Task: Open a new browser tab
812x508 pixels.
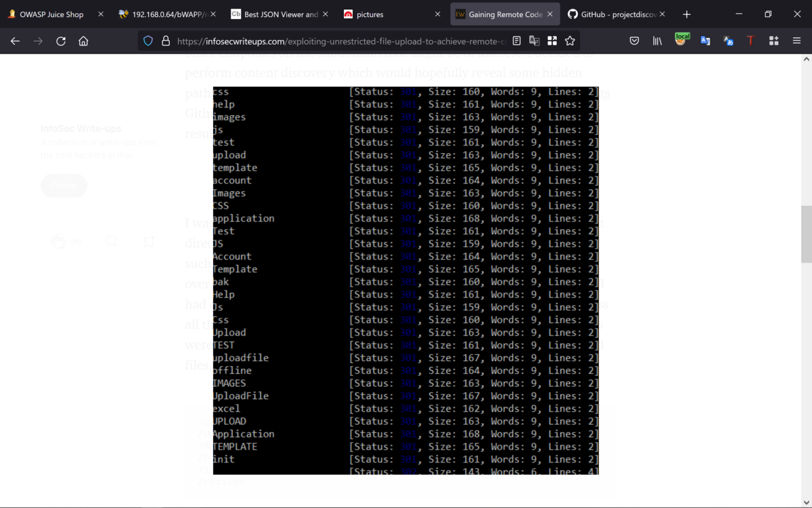Action: pos(687,14)
